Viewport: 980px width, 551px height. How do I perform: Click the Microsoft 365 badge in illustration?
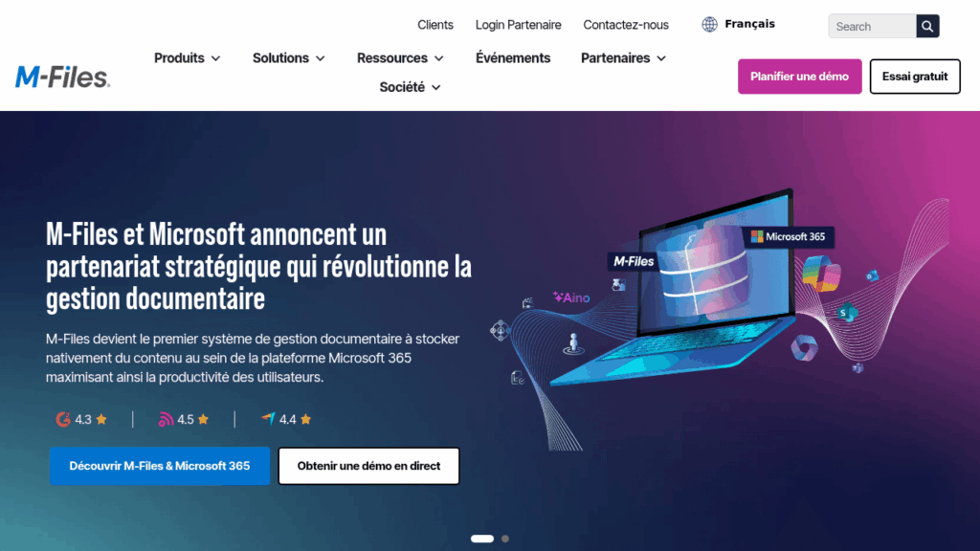pos(789,237)
